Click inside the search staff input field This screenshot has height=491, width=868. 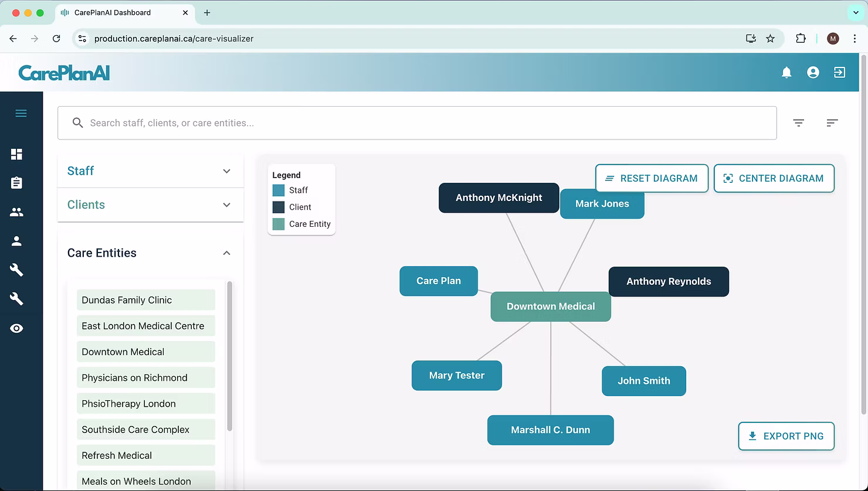[411, 122]
